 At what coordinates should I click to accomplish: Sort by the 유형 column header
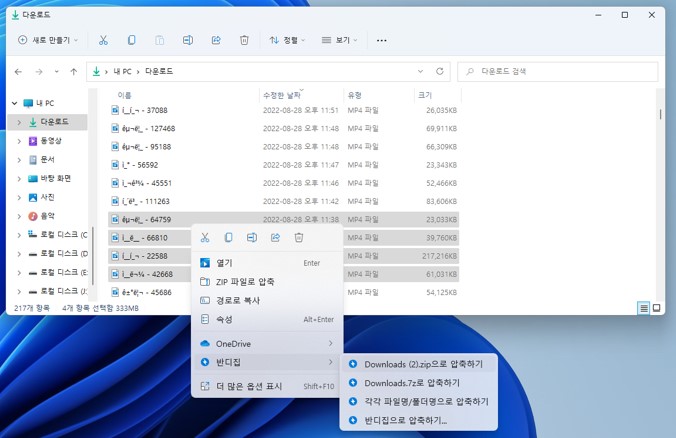(x=355, y=95)
